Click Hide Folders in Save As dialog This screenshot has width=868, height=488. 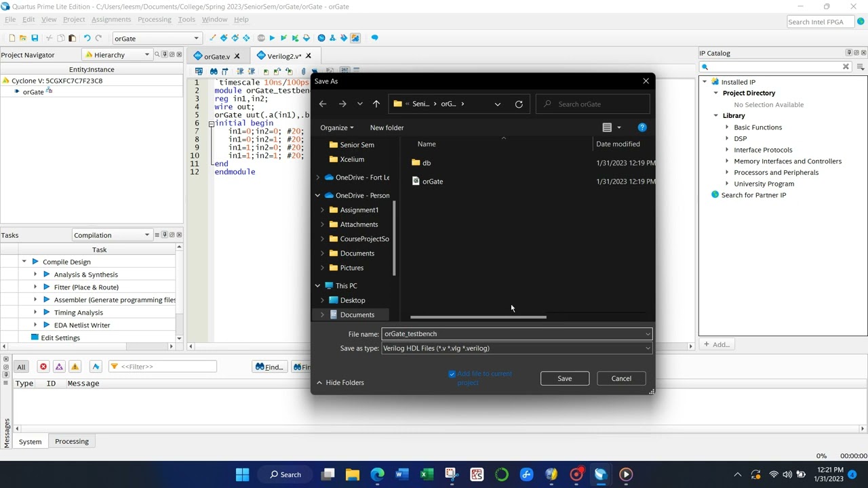click(340, 382)
